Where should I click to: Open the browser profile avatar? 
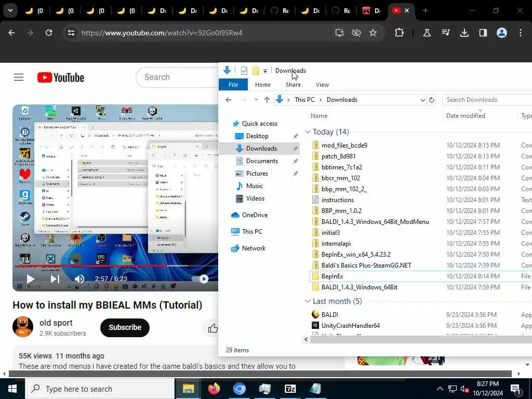coord(502,33)
